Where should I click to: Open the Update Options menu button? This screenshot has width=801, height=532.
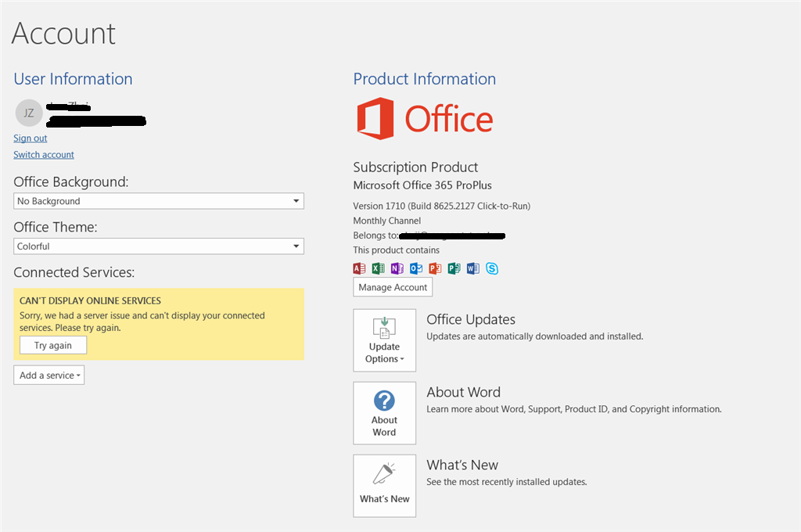(385, 340)
